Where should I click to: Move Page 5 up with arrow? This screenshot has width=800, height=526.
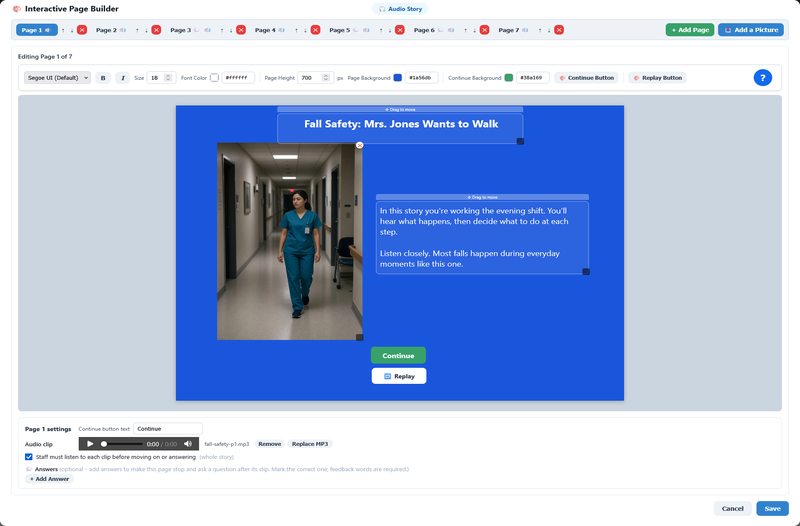pyautogui.click(x=381, y=30)
